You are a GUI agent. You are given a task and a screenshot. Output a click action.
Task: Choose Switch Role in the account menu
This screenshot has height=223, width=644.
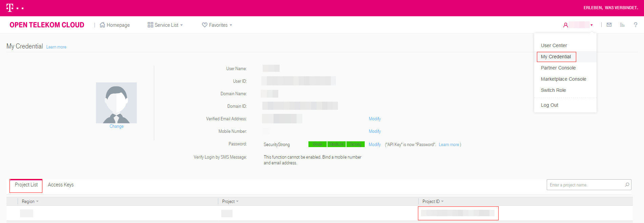tap(553, 90)
